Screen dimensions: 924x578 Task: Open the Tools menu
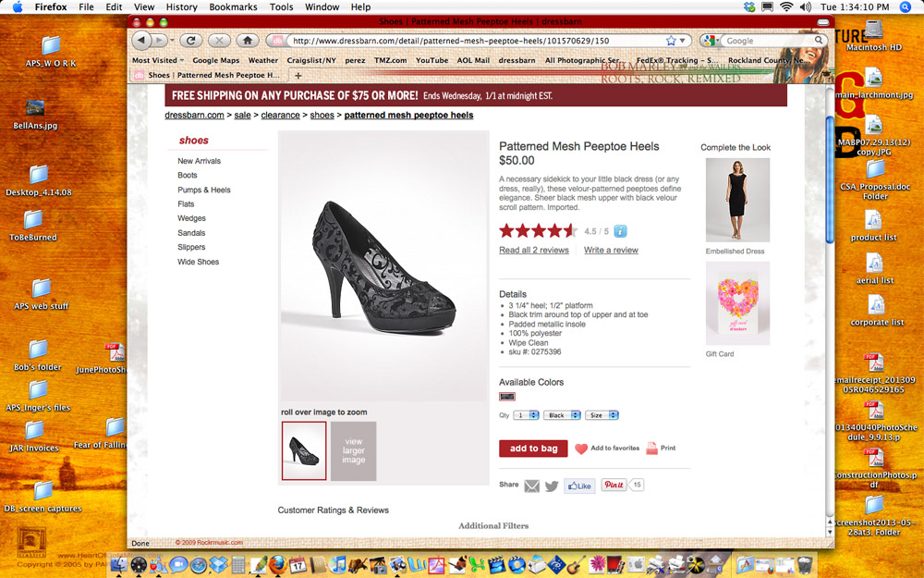click(x=281, y=7)
